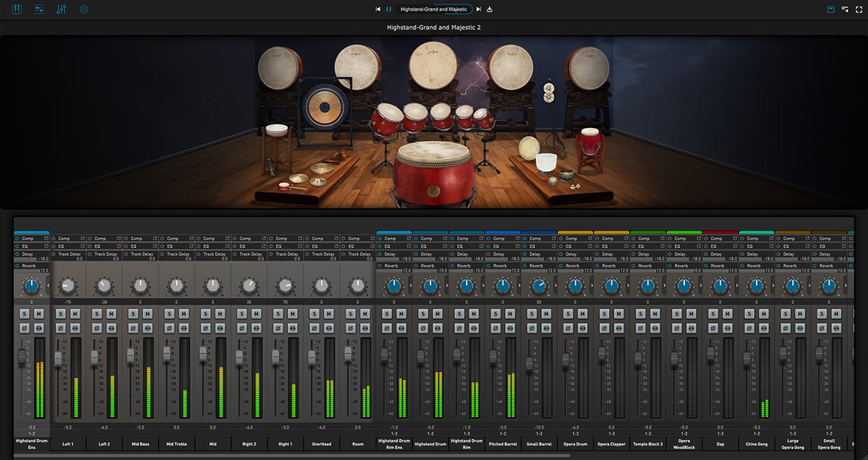Solo the Left 1 channel
Viewport: 868px width, 460px height.
[x=61, y=313]
